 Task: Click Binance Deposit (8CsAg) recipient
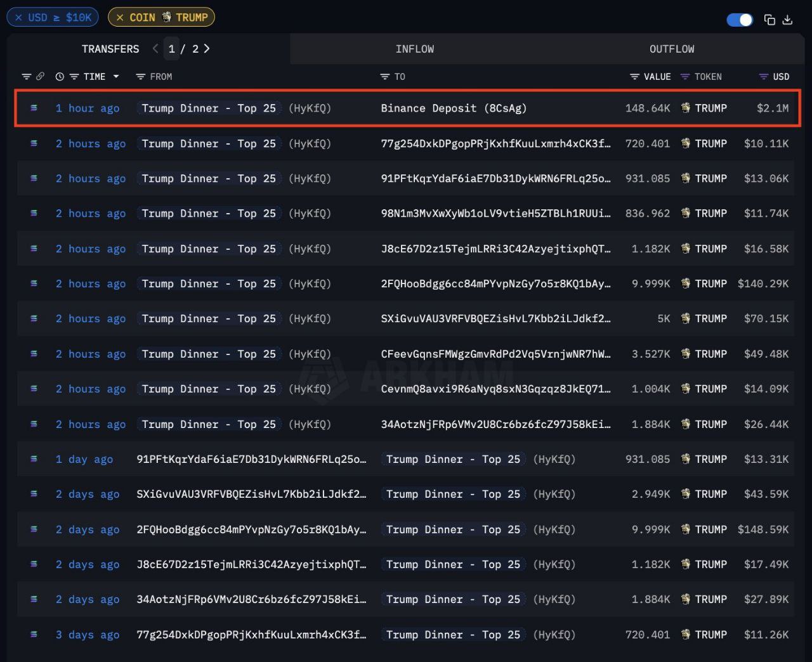454,108
